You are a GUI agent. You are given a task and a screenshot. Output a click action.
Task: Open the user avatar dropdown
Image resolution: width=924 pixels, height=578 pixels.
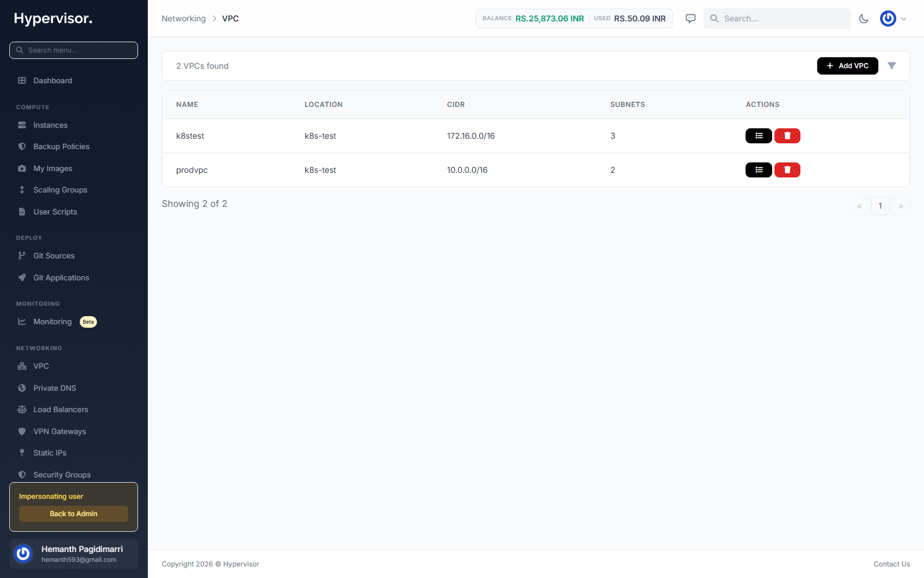point(893,18)
